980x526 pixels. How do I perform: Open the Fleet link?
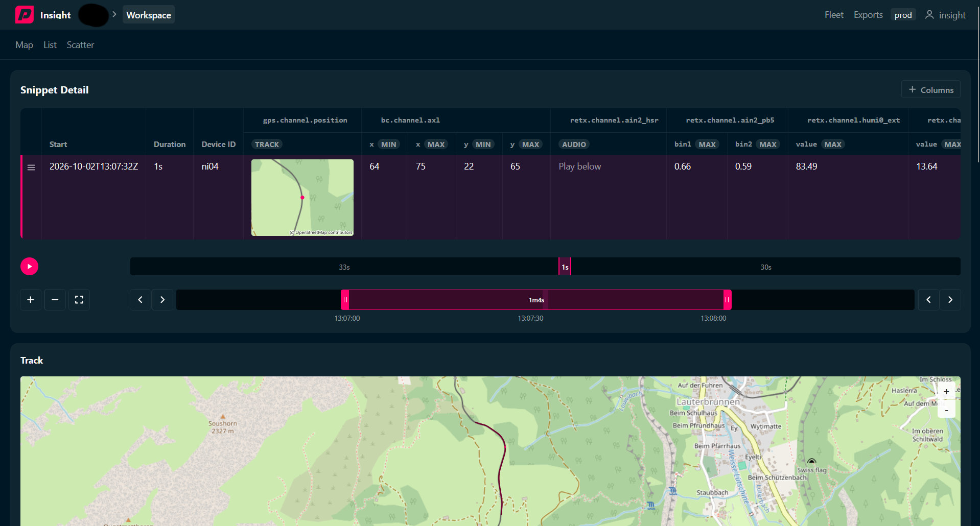834,15
